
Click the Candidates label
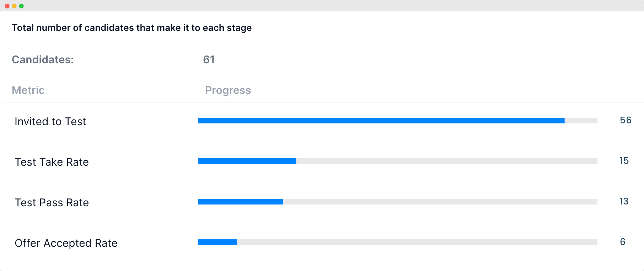43,60
